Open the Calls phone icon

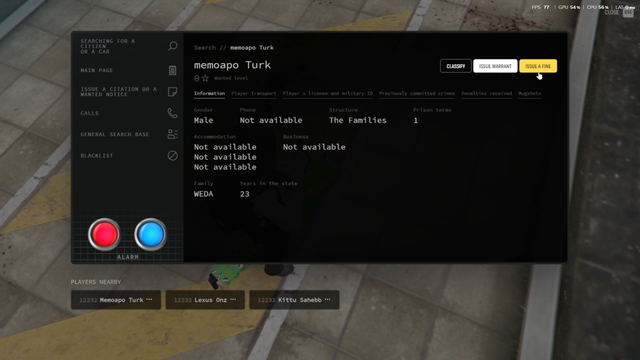[x=173, y=113]
